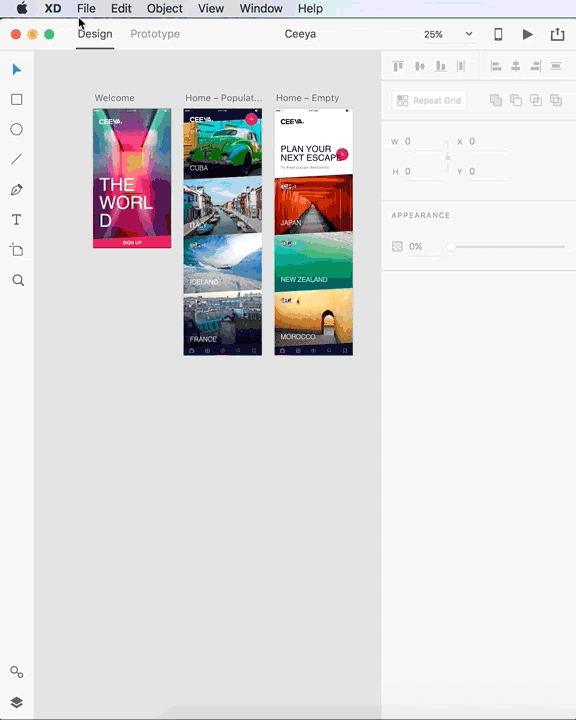Image resolution: width=576 pixels, height=720 pixels.
Task: Open the XD application menu
Action: tap(53, 8)
